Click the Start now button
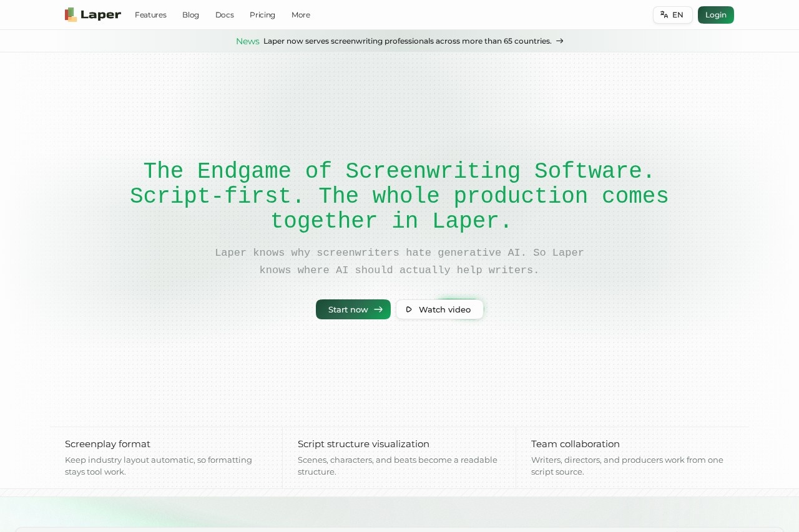 click(353, 309)
